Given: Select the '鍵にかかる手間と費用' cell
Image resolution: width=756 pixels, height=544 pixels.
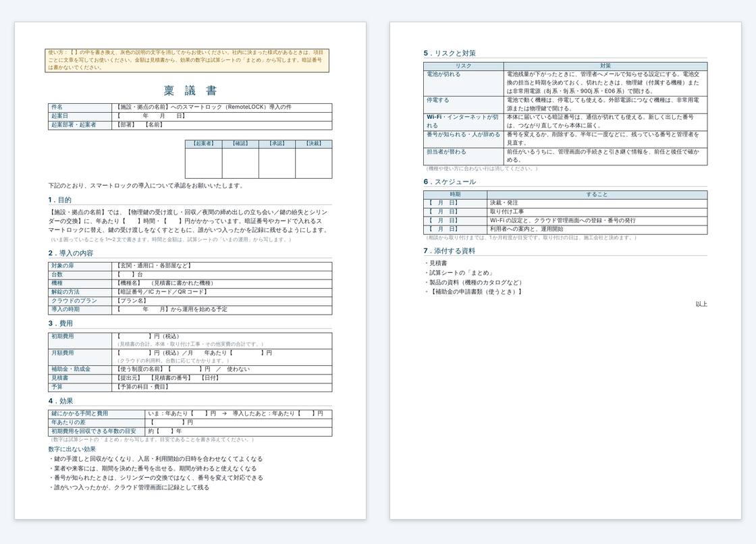Looking at the screenshot, I should click(x=97, y=414).
